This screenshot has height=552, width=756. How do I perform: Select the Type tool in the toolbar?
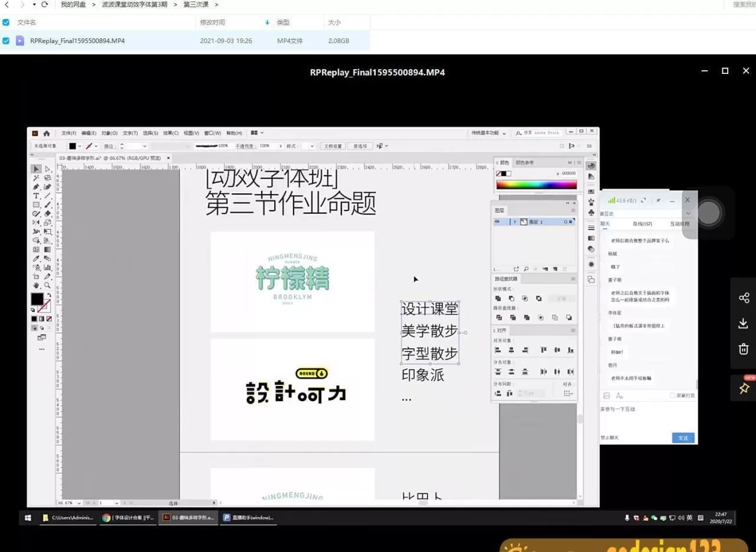tap(36, 195)
